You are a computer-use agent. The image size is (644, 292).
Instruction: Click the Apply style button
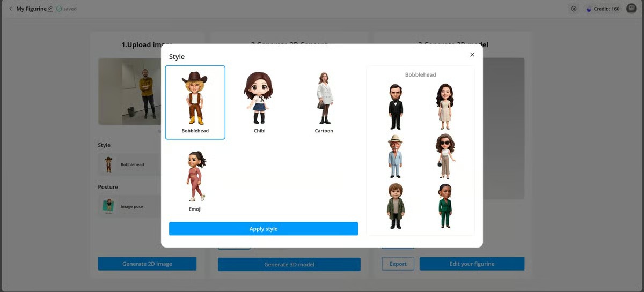[x=263, y=229]
